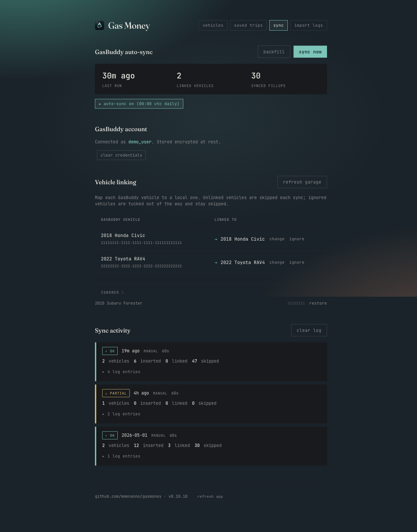
Task: Click the linked-to 2022 Toyota RAV4 entry
Action: pos(243,262)
